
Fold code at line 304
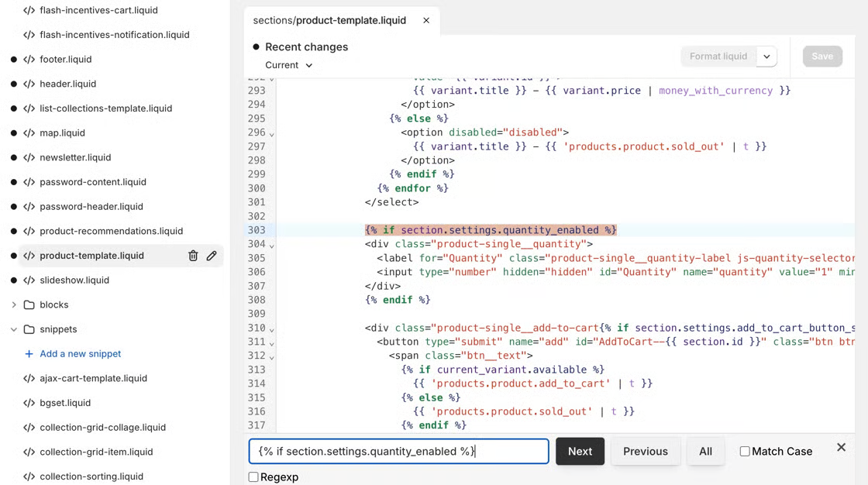271,246
